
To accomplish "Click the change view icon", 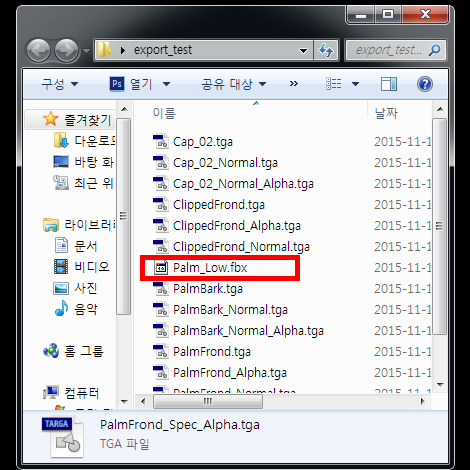I will [x=334, y=84].
